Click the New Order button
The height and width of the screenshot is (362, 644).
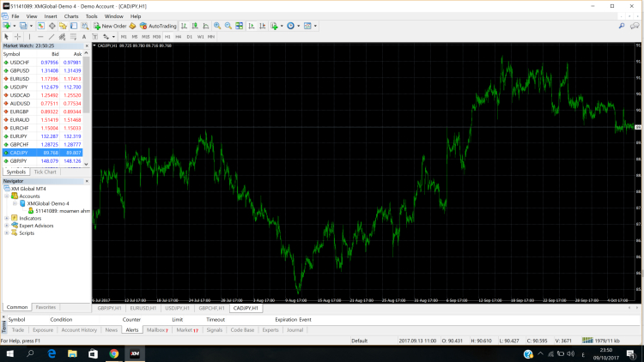pos(110,26)
